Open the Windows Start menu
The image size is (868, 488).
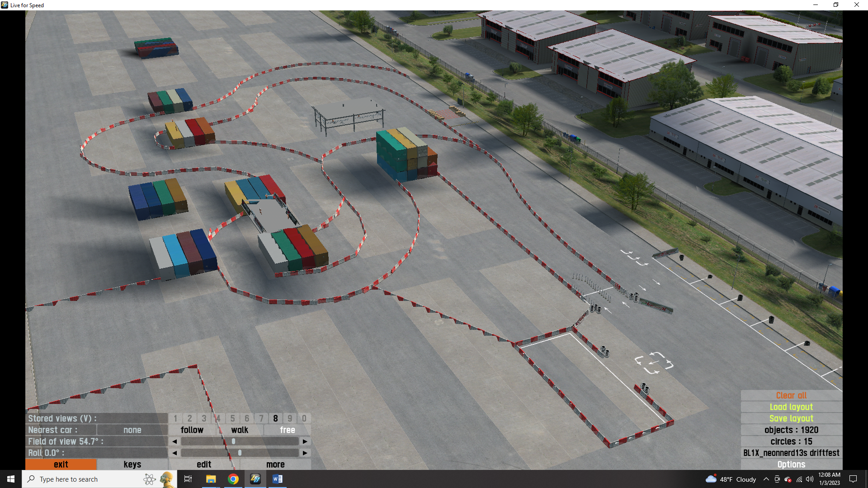click(x=11, y=479)
